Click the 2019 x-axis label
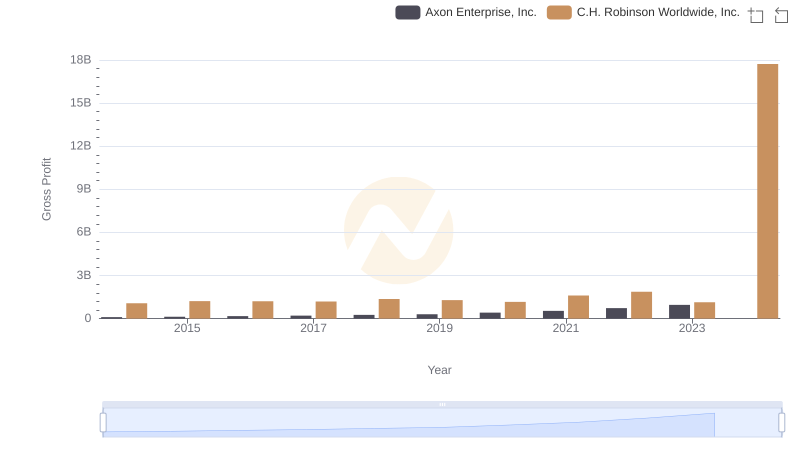Viewport: 800px width, 461px height. click(x=439, y=328)
